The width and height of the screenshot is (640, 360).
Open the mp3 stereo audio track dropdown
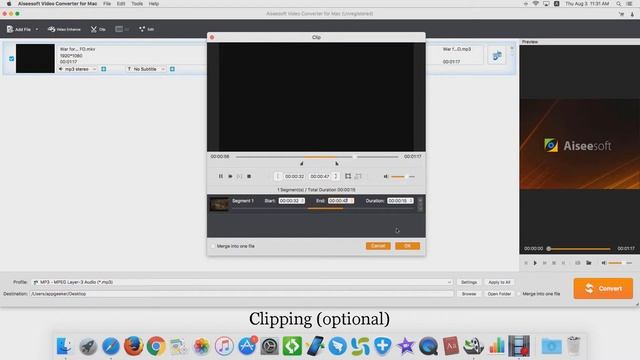pyautogui.click(x=78, y=69)
